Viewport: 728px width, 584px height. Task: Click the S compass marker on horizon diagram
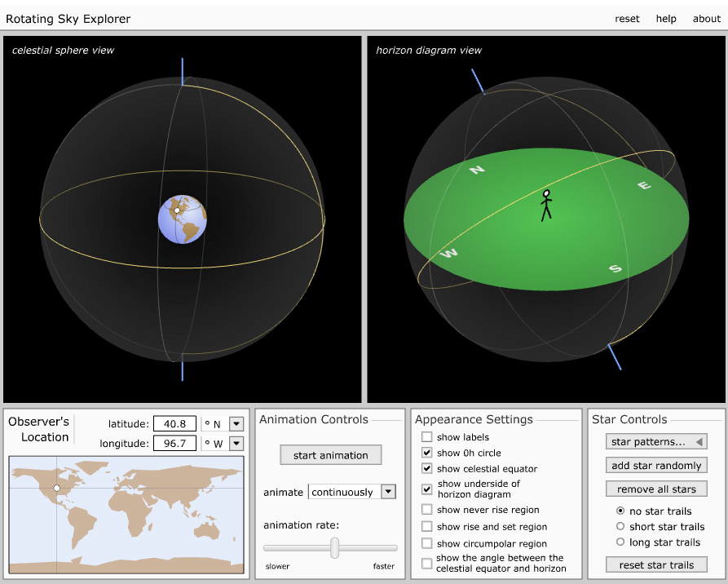[x=615, y=268]
